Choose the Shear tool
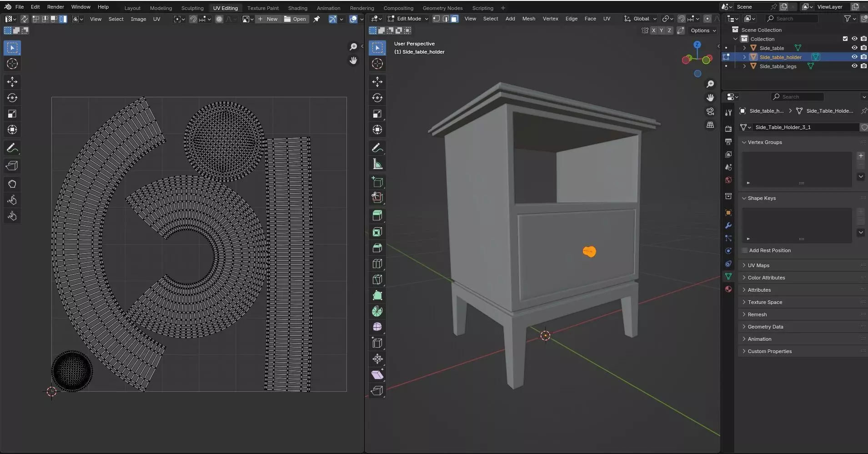Image resolution: width=868 pixels, height=454 pixels. pyautogui.click(x=377, y=374)
